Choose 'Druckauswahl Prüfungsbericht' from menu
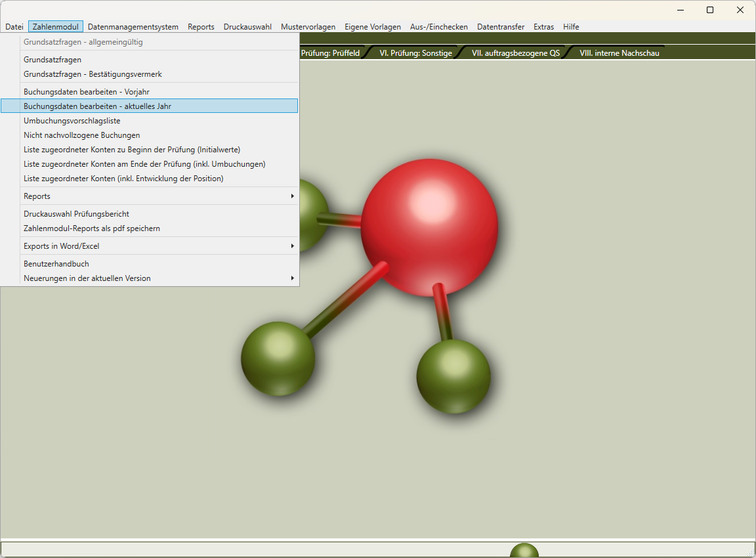 (x=76, y=213)
